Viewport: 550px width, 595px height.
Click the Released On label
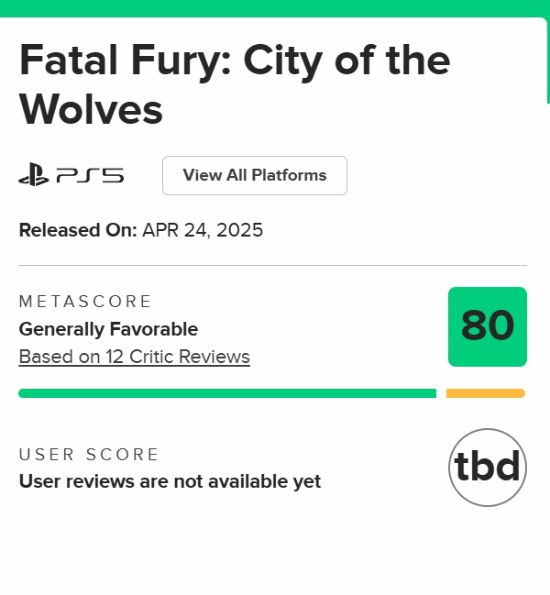coord(78,230)
